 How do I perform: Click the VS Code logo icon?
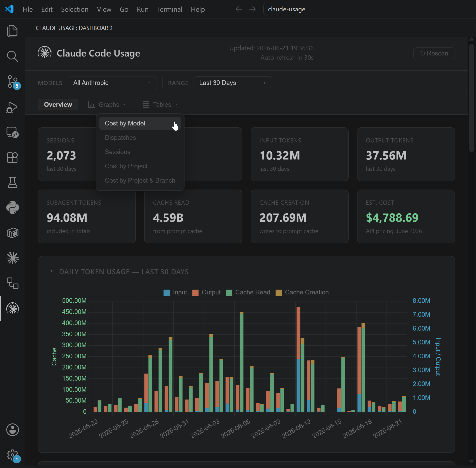[9, 9]
